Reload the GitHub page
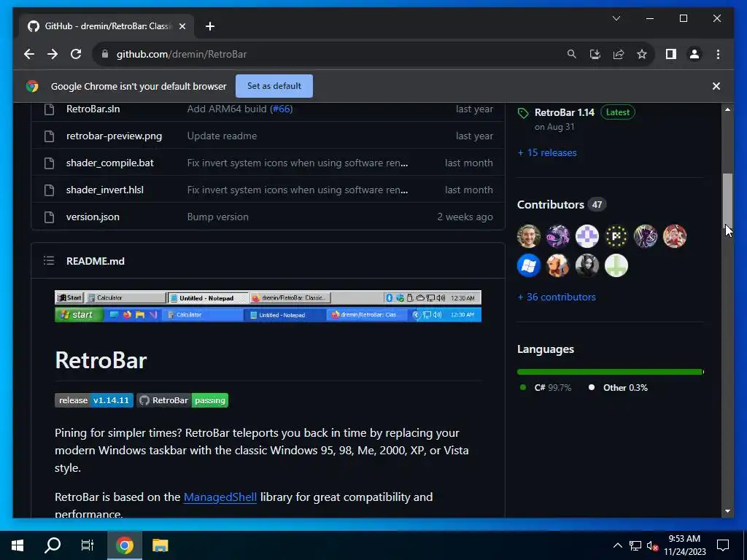Image resolution: width=747 pixels, height=560 pixels. [x=76, y=54]
